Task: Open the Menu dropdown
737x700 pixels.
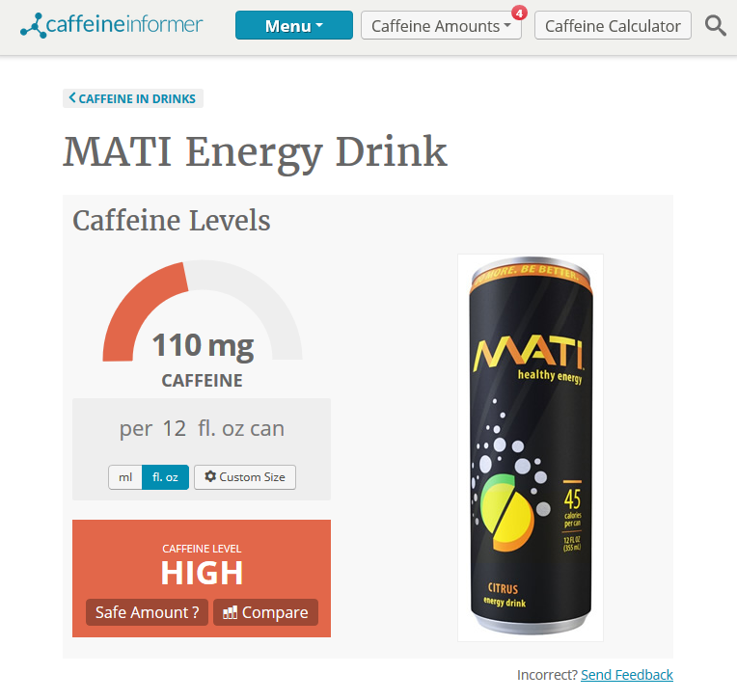Action: tap(294, 25)
